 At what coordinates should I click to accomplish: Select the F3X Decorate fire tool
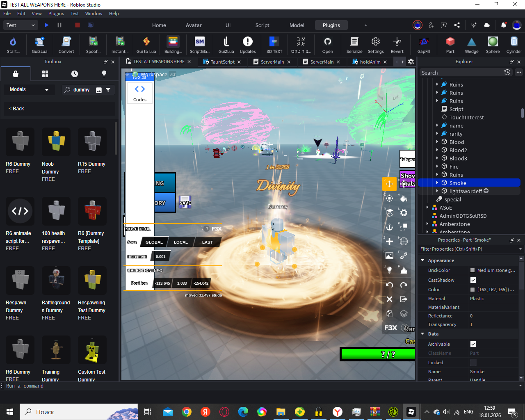[x=404, y=270]
